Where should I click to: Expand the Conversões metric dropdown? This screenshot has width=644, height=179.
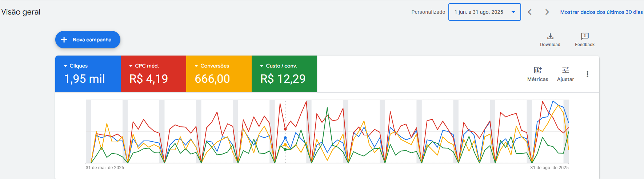(196, 66)
